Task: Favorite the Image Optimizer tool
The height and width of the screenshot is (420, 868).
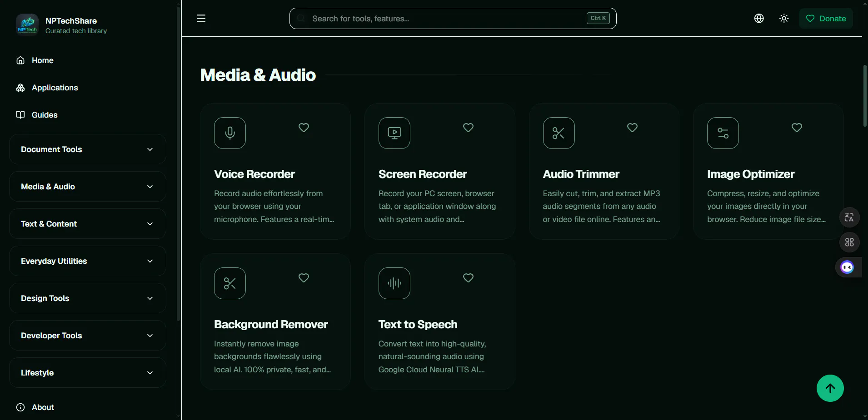Action: (797, 128)
